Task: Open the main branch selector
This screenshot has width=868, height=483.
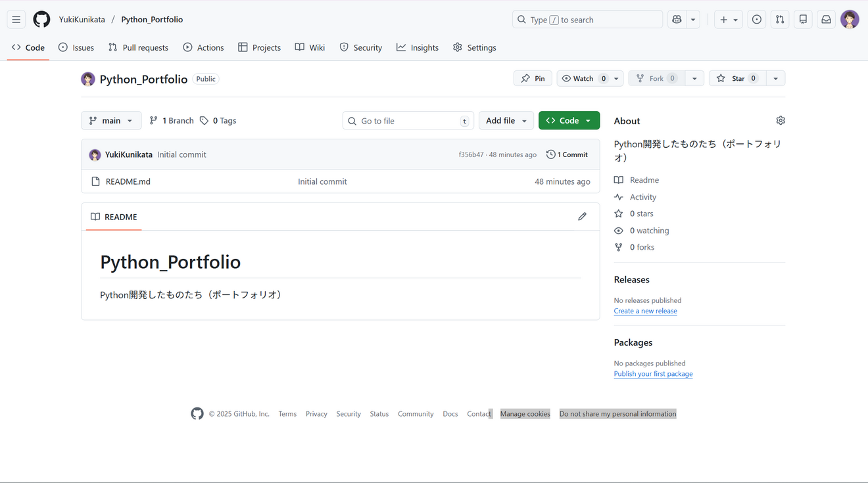Action: 111,120
